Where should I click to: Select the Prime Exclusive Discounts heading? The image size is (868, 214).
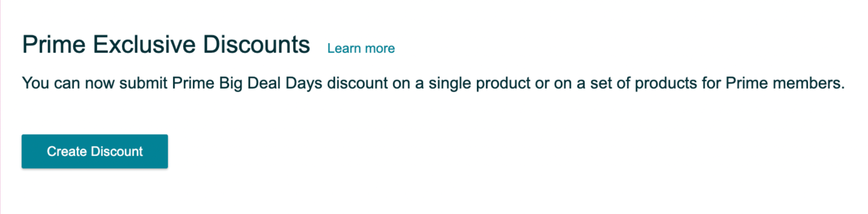[166, 45]
